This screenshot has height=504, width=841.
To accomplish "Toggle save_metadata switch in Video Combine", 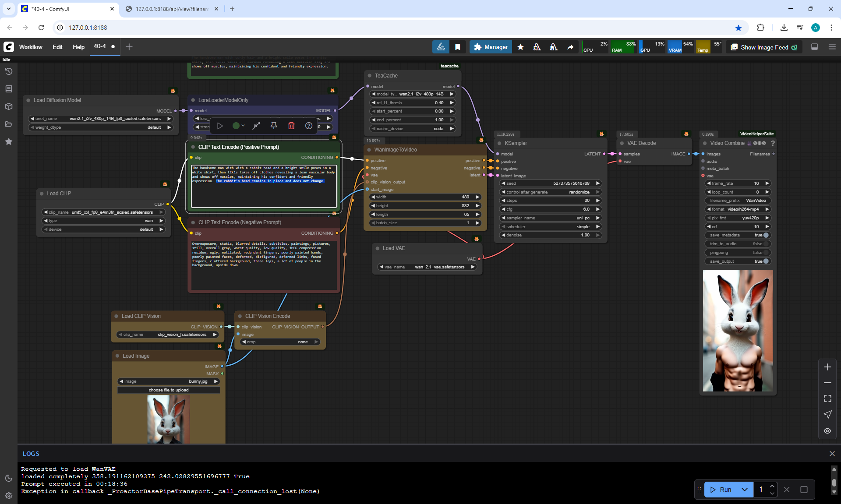I will coord(766,235).
